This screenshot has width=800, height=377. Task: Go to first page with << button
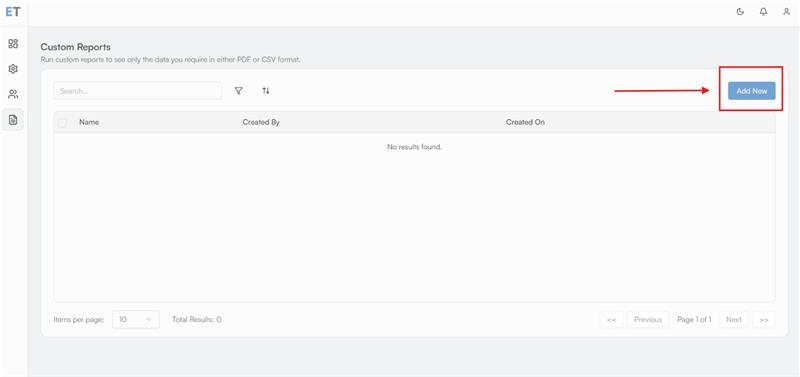611,319
